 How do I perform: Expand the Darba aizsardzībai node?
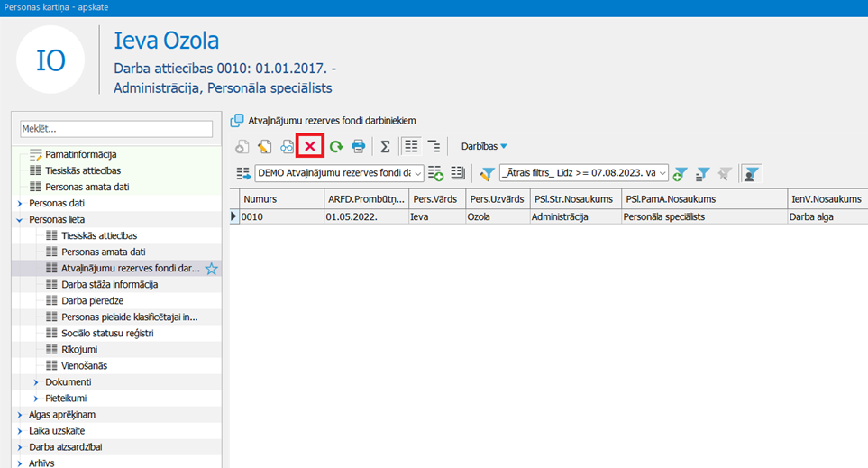point(20,447)
